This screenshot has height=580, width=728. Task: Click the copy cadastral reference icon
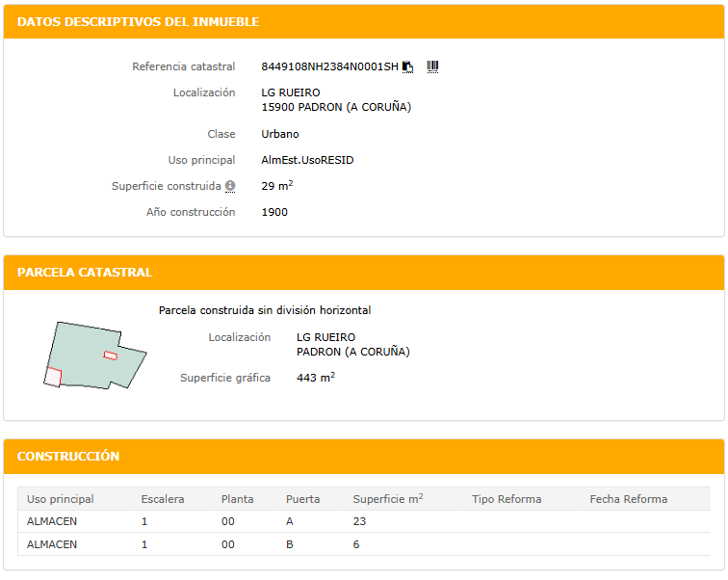tap(407, 66)
